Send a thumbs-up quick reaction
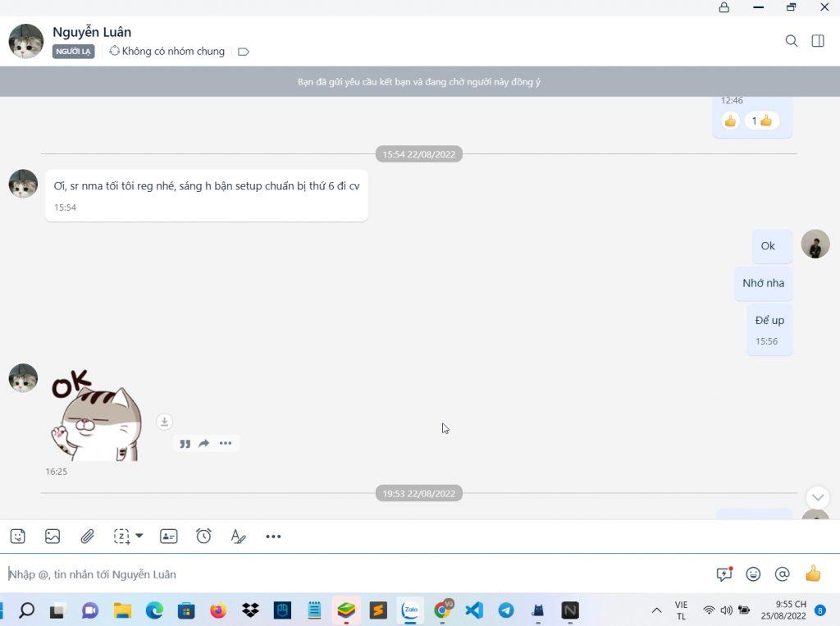The image size is (840, 626). 813,574
